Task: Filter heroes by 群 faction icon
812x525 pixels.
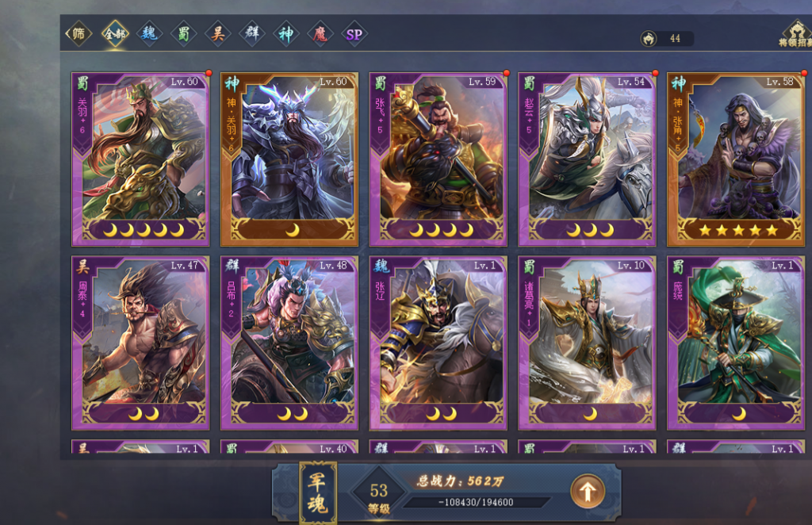Action: (251, 33)
